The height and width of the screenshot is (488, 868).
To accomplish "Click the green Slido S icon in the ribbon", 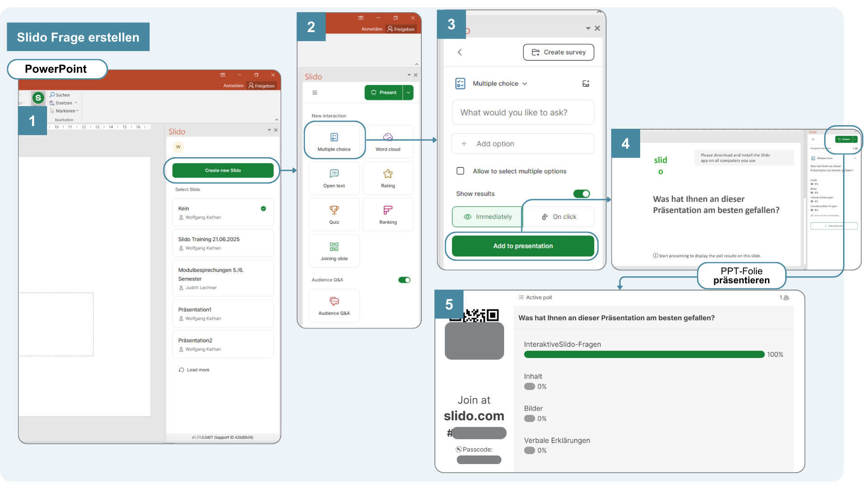I will pyautogui.click(x=38, y=97).
